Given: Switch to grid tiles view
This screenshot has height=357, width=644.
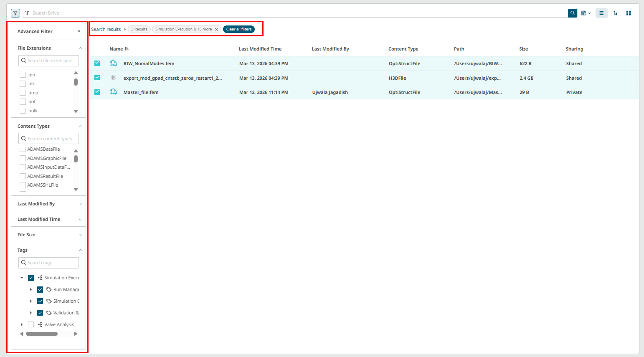Looking at the screenshot, I should pyautogui.click(x=629, y=13).
